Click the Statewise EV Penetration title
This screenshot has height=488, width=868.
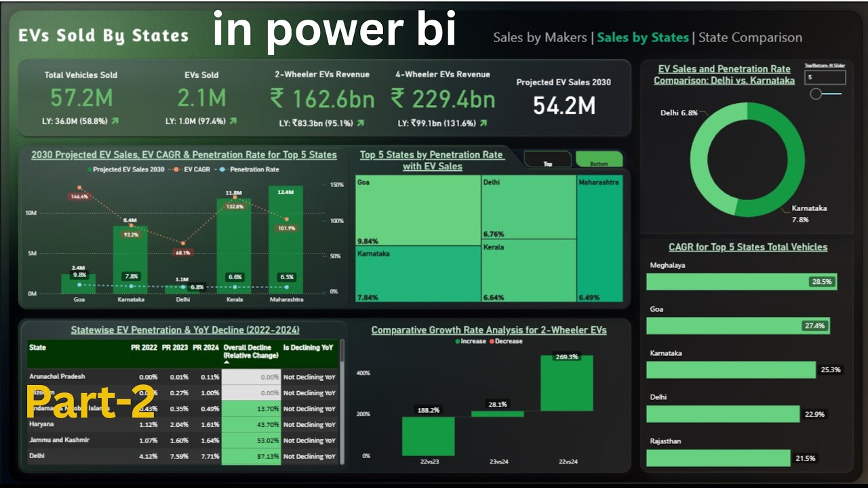click(x=185, y=330)
